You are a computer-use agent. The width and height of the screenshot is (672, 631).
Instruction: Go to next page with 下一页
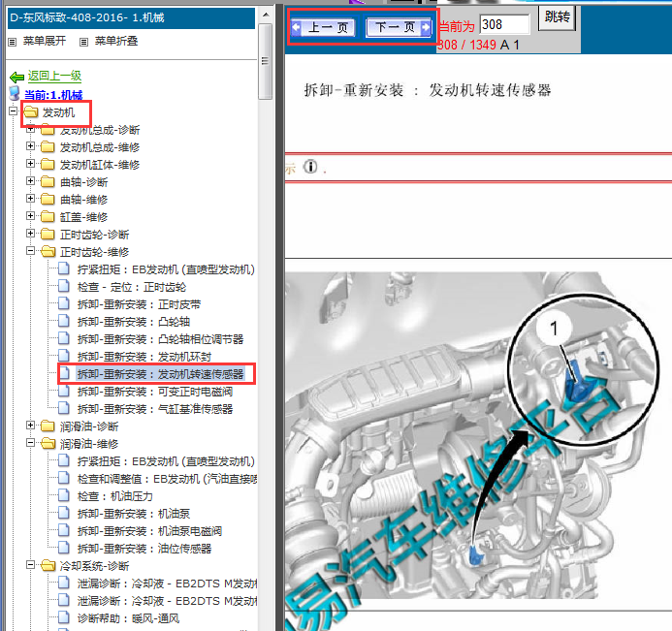[x=398, y=28]
